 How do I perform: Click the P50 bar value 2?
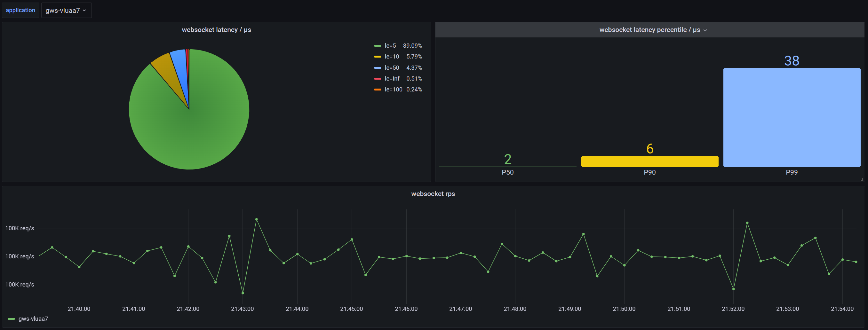point(507,159)
